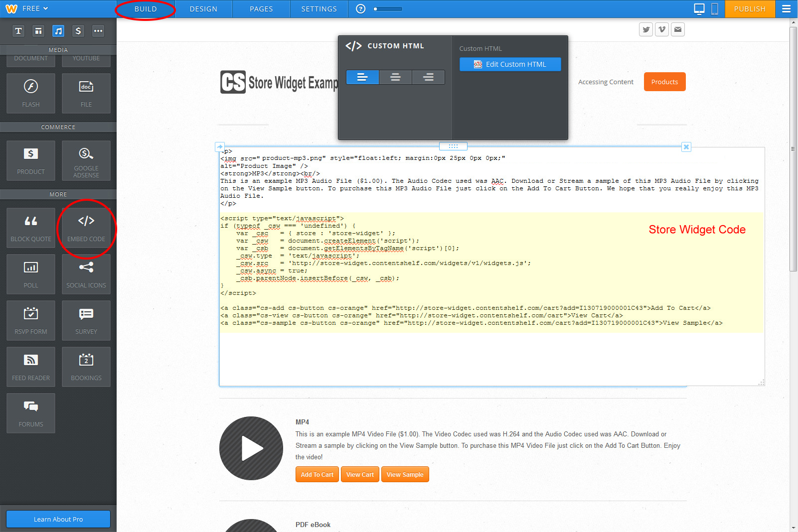Choose the Embed Code element
Viewport: 798px width, 532px height.
86,228
